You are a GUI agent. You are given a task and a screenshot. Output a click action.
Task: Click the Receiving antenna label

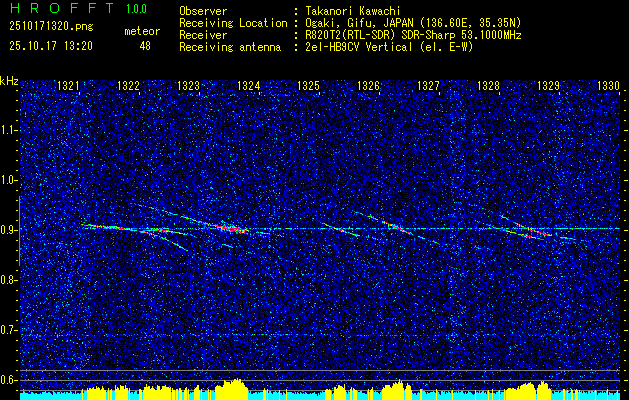tap(230, 47)
